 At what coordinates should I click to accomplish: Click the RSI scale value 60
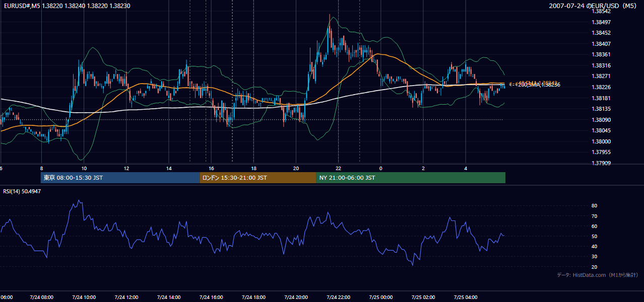tap(595, 226)
